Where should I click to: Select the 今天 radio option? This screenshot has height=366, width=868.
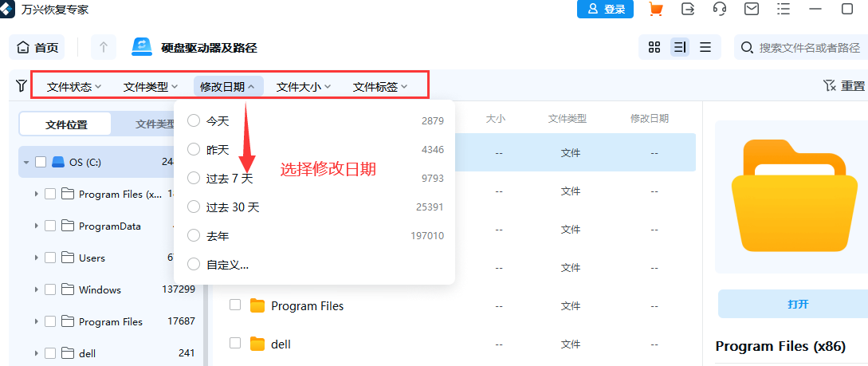click(194, 120)
